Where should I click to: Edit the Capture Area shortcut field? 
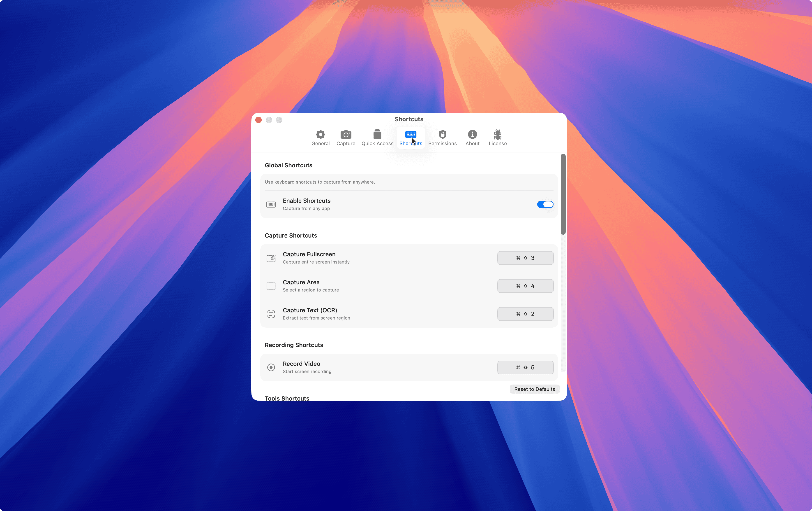[x=525, y=286]
